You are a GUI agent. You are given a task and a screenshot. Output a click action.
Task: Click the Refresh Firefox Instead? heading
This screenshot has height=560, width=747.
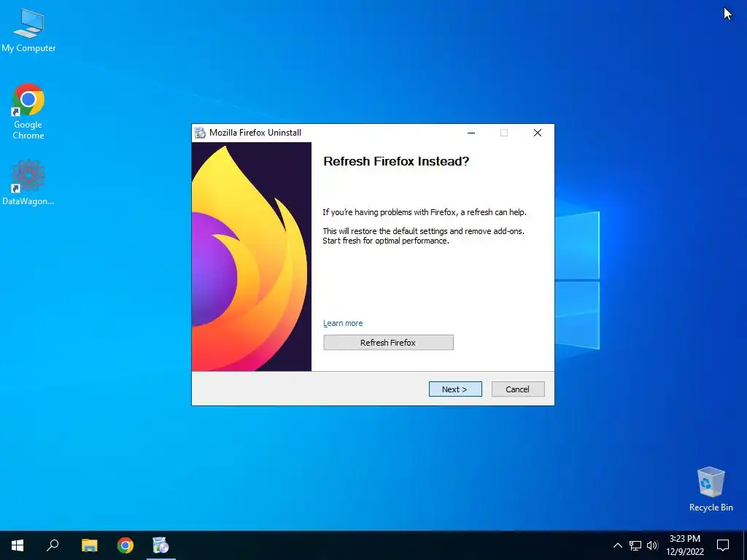click(x=396, y=161)
